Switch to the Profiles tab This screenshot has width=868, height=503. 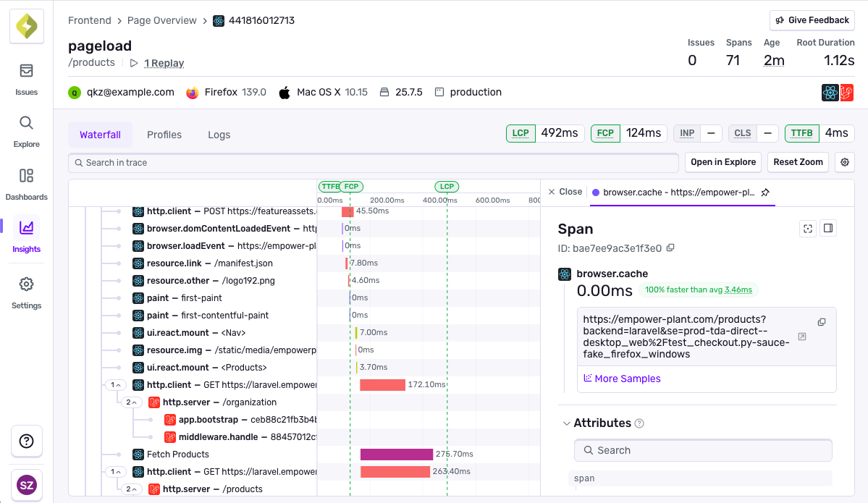[x=164, y=134]
